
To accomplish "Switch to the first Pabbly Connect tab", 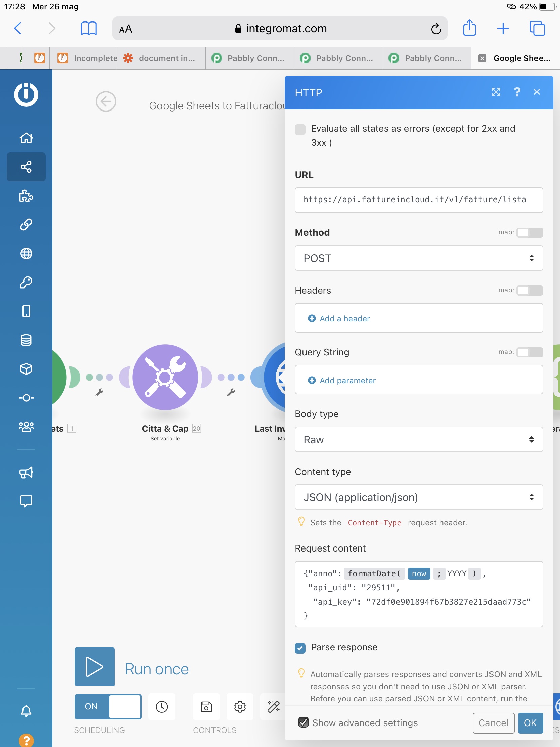I will tap(250, 58).
